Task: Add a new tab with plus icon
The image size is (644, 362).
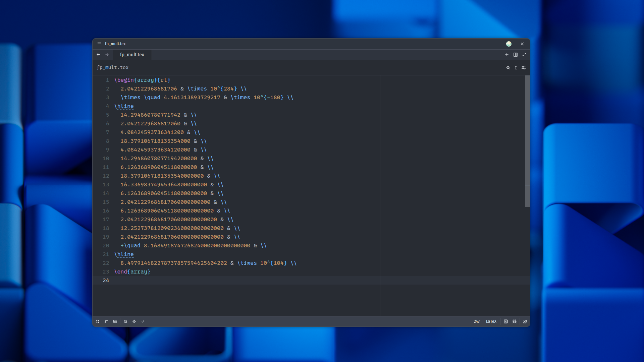Action: pyautogui.click(x=507, y=55)
